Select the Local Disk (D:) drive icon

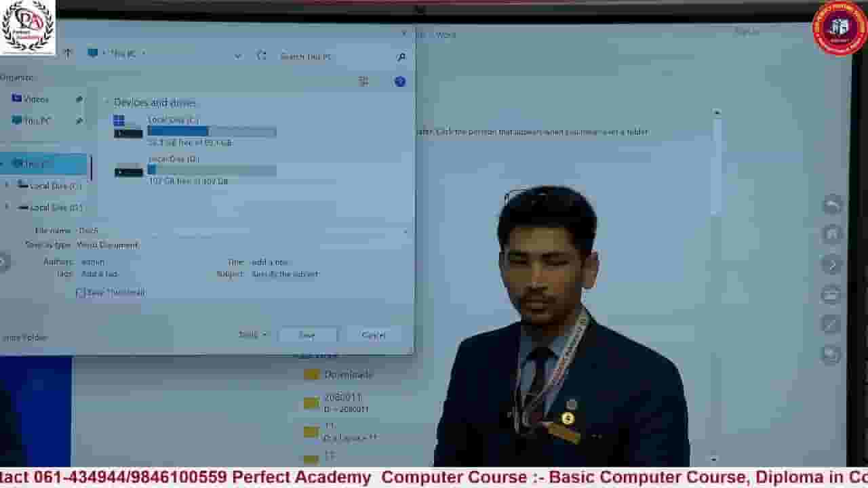coord(128,169)
